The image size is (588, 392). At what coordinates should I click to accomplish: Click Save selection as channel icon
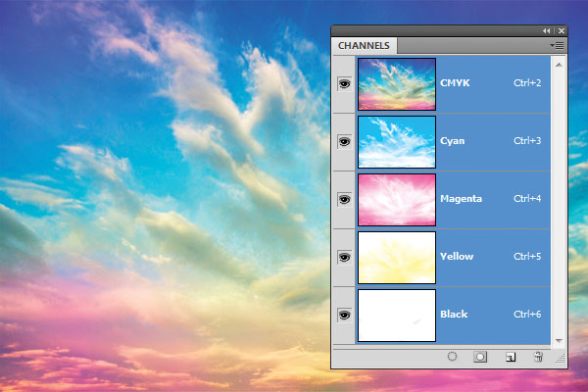(x=480, y=357)
